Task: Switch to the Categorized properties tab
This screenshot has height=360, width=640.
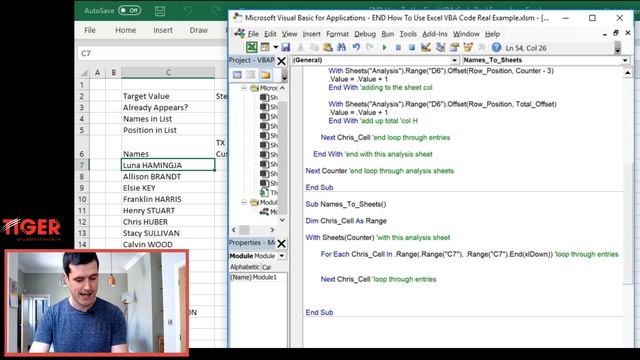Action: (267, 267)
